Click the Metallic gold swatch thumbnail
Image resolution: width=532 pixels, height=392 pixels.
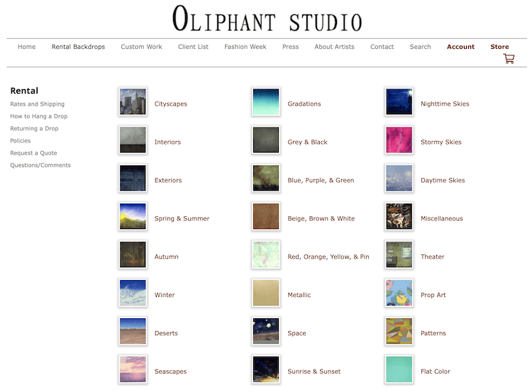tap(266, 293)
